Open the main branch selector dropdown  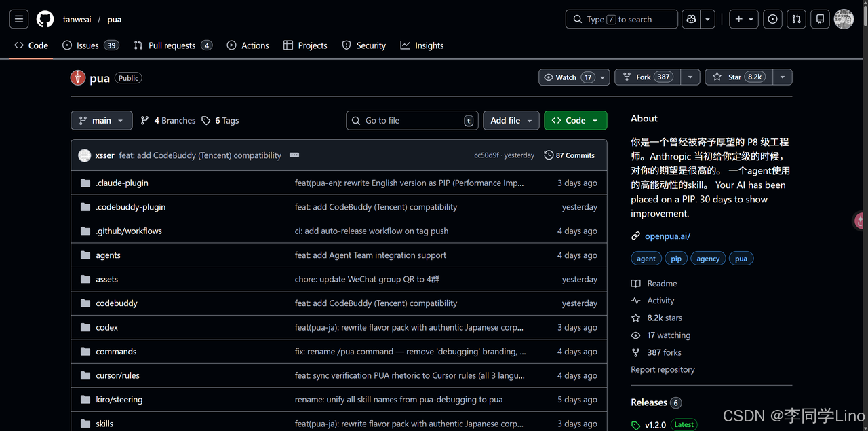(x=101, y=120)
